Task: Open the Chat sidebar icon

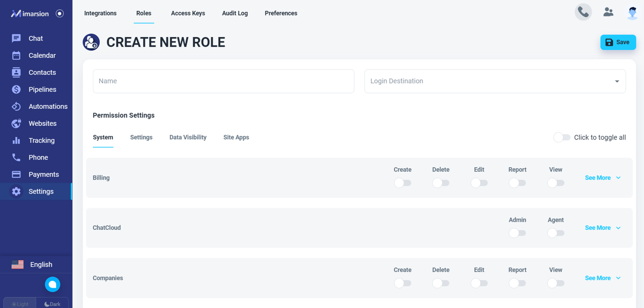Action: click(16, 39)
